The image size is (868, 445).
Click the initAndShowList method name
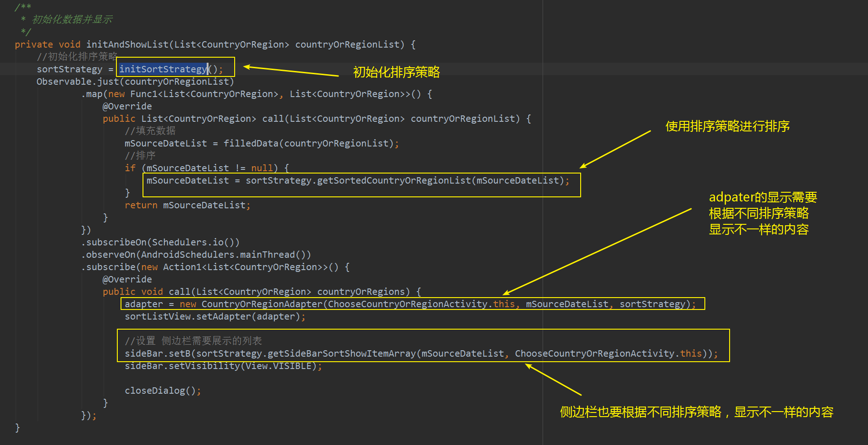[x=127, y=44]
